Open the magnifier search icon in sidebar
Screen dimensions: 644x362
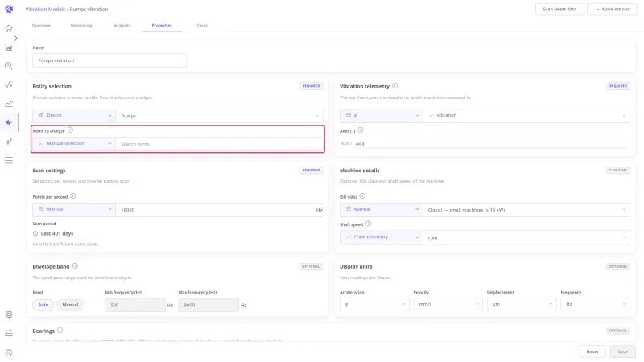pos(9,66)
